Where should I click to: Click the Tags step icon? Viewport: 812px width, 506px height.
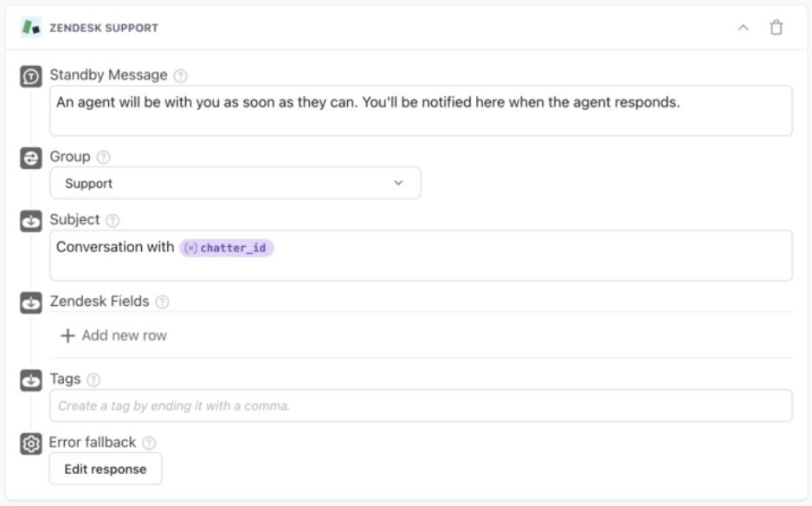31,380
